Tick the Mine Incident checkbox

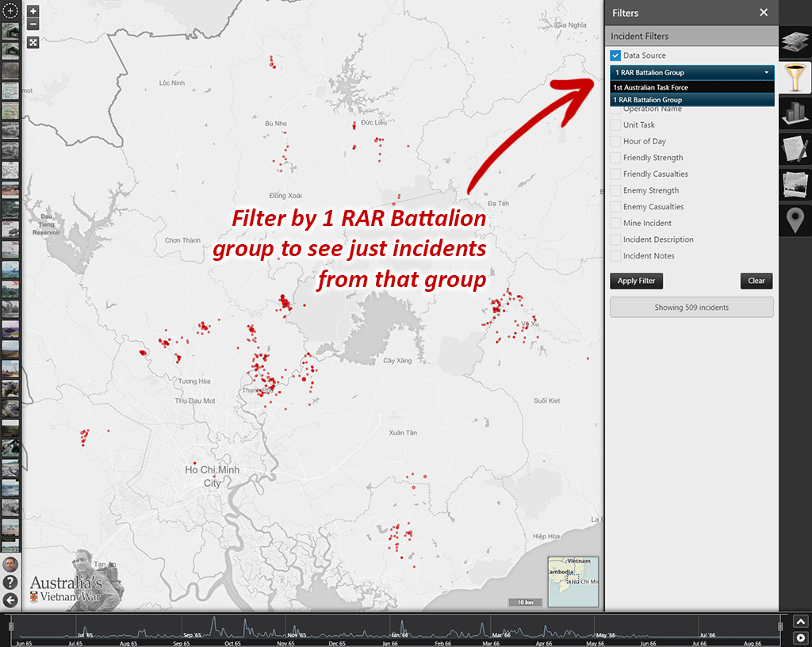[615, 224]
